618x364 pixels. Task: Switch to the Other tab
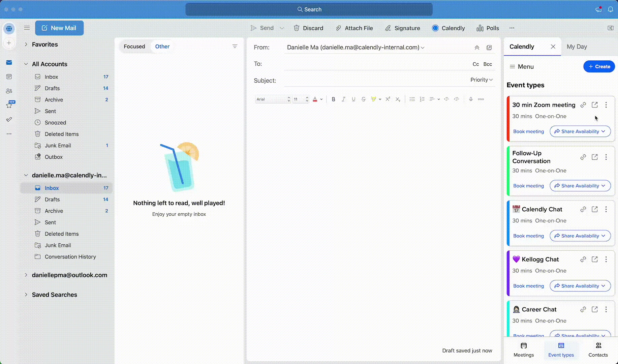162,46
